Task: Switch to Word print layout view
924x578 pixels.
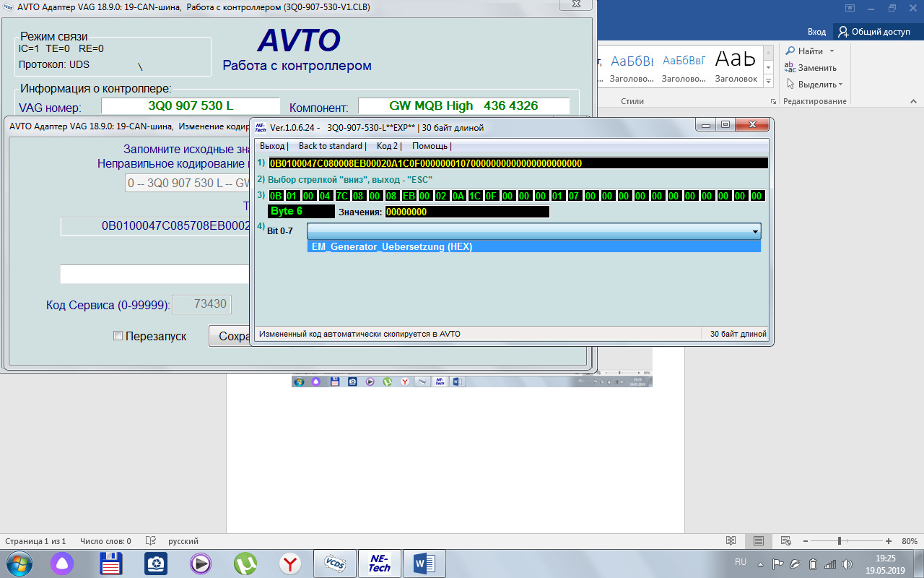Action: click(x=759, y=540)
